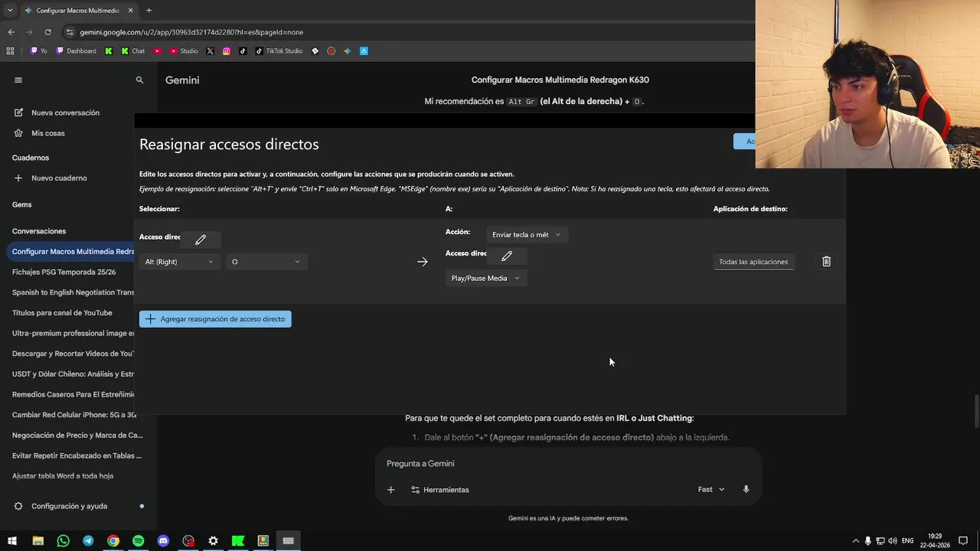Open a new Chrome tab
The image size is (980, 551).
[149, 10]
